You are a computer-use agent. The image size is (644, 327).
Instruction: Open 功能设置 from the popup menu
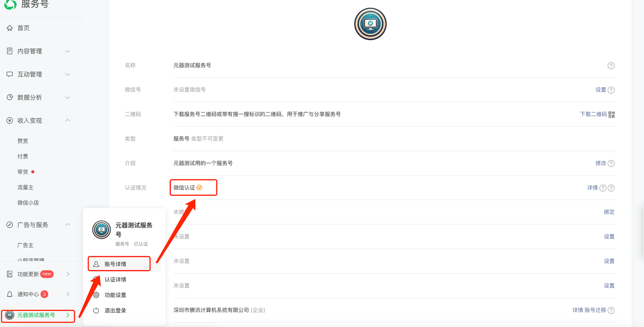tap(116, 295)
